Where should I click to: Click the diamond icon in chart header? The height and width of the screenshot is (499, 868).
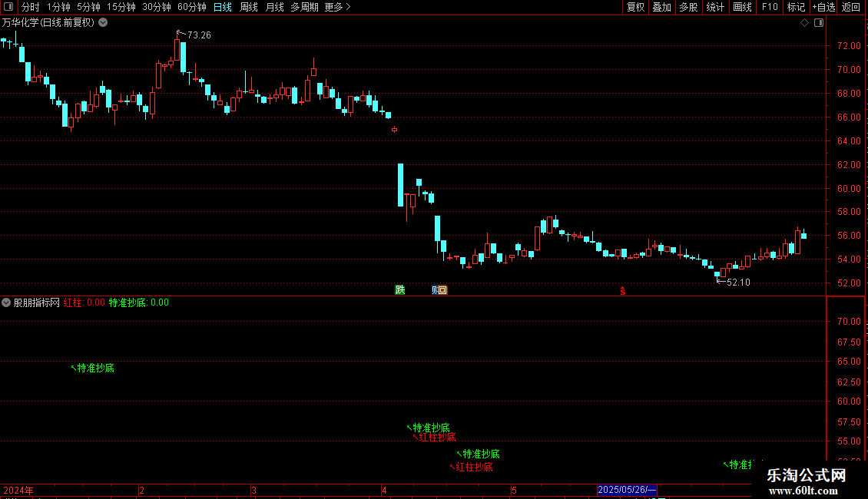click(x=805, y=23)
